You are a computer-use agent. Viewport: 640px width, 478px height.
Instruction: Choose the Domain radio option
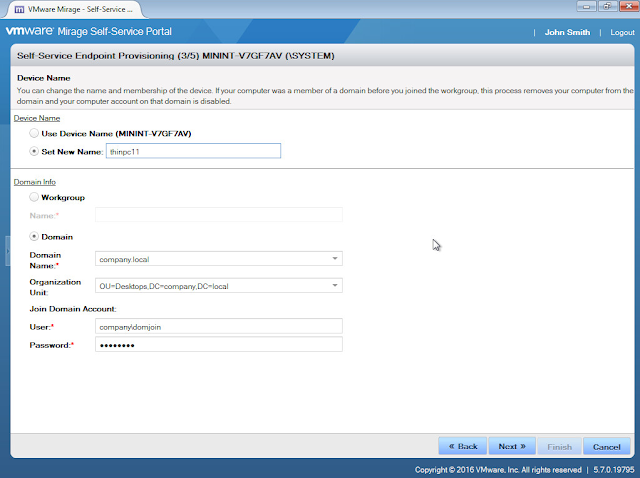click(34, 236)
